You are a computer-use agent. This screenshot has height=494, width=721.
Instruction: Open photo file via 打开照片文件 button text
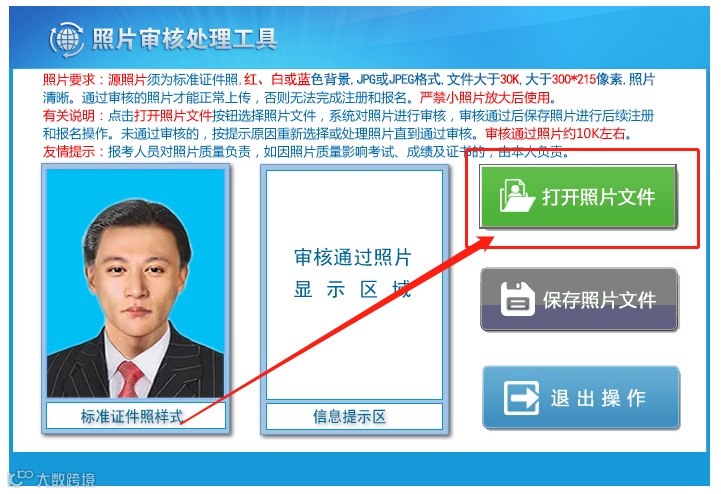coord(598,197)
